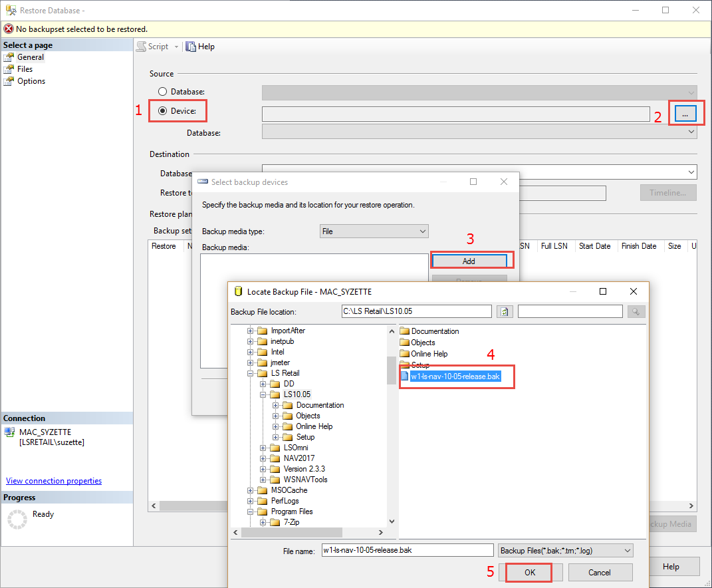The height and width of the screenshot is (588, 712).
Task: Click OK in Locate Backup File dialog
Action: click(x=529, y=572)
